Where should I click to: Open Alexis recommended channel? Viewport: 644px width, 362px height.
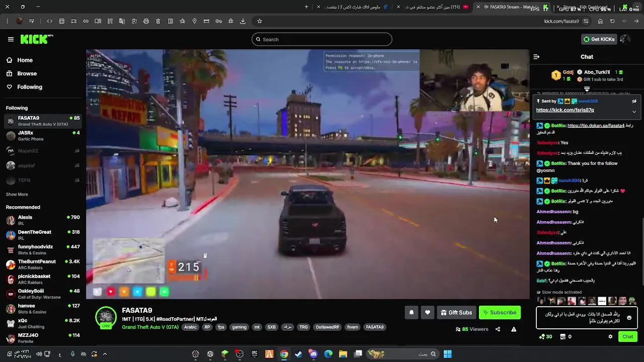43,220
